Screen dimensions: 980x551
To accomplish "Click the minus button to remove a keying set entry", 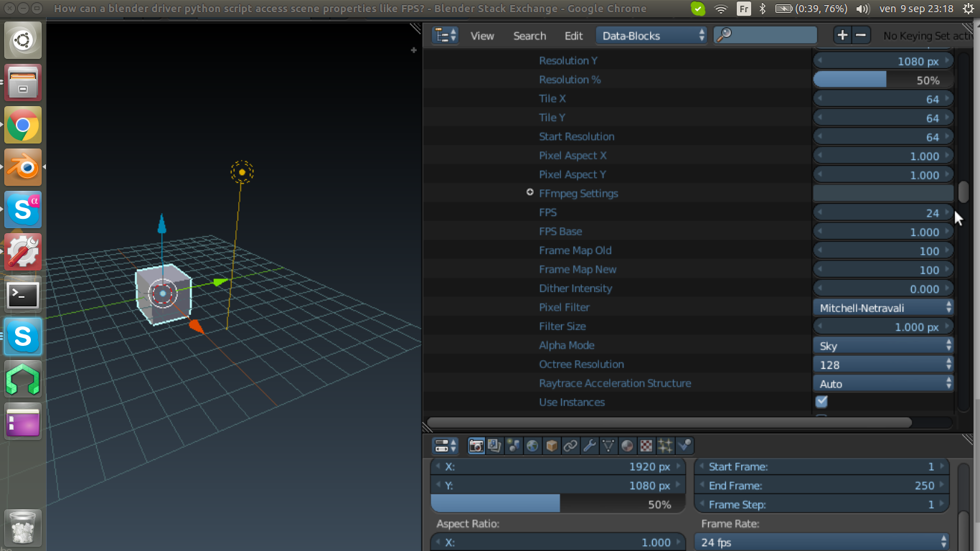I will tap(862, 35).
